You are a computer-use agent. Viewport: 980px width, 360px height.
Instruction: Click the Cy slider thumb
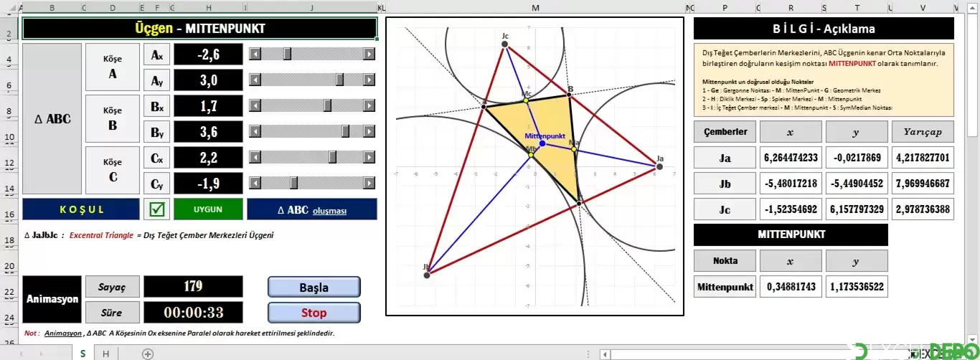coord(293,183)
